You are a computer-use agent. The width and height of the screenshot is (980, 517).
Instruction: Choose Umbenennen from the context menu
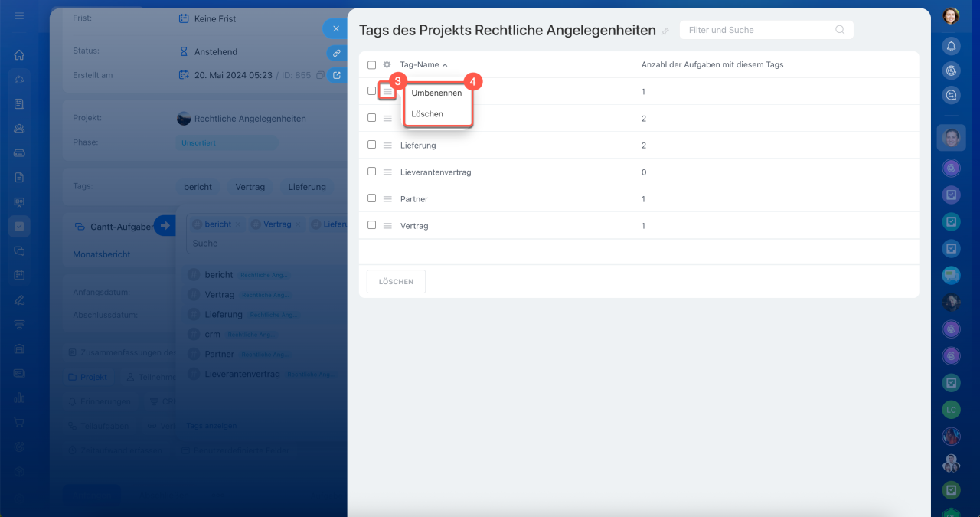(x=436, y=93)
